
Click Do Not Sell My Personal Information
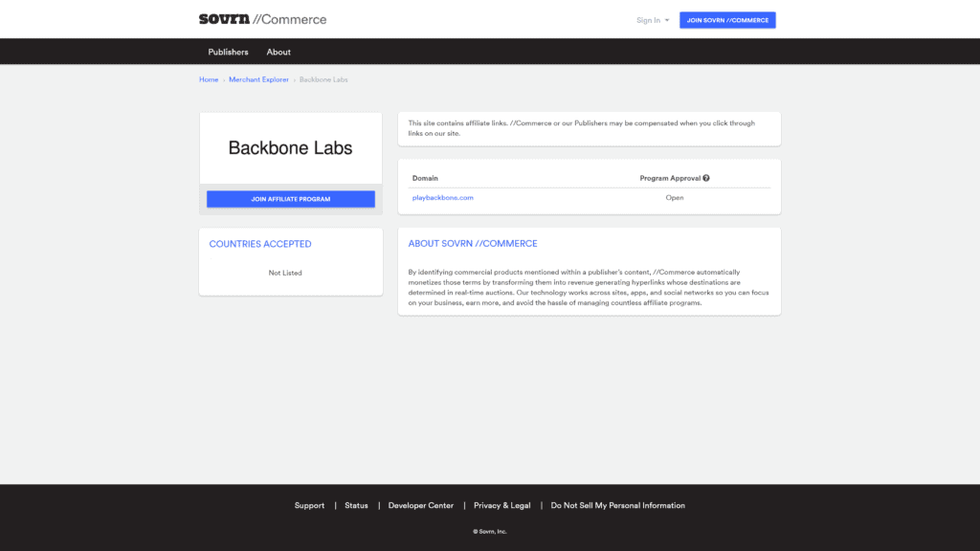click(617, 505)
